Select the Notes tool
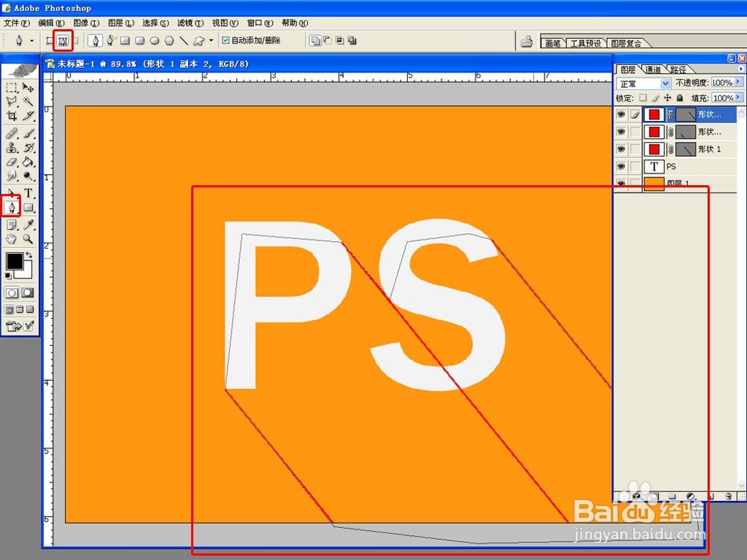Image resolution: width=747 pixels, height=560 pixels. 11,225
